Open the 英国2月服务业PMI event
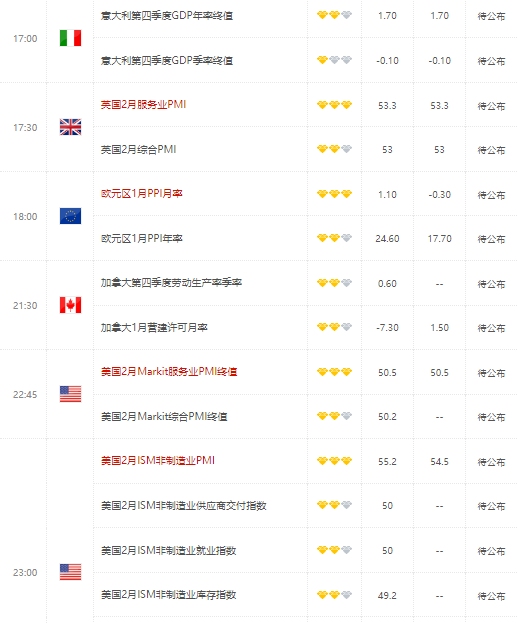517x623 pixels. point(143,104)
